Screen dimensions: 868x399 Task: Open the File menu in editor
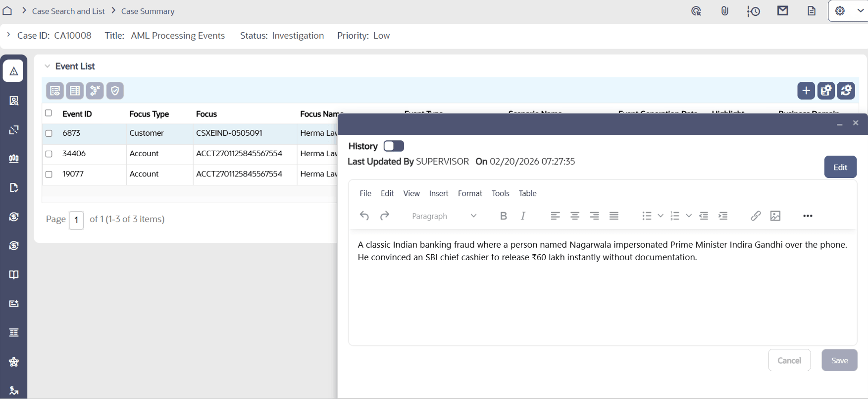tap(365, 193)
